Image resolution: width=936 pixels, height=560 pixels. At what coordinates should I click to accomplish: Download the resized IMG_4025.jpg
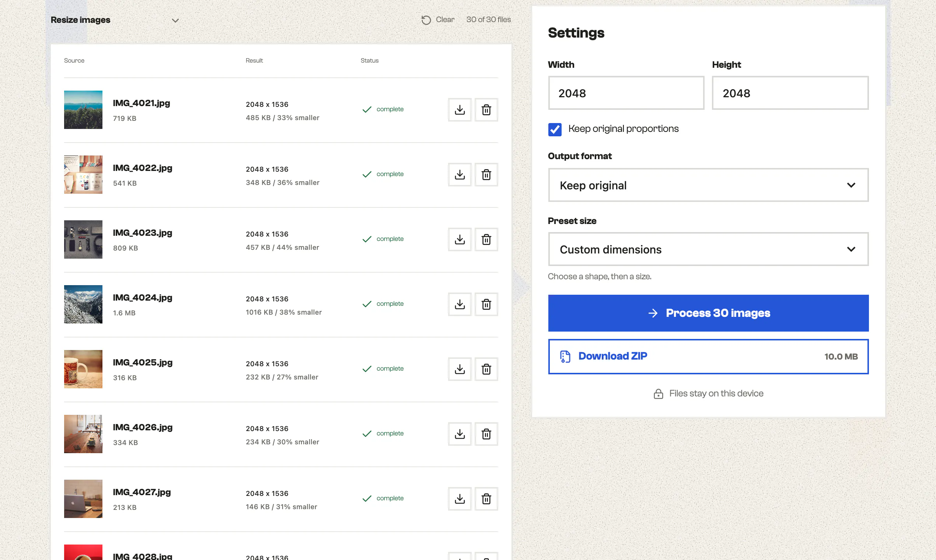[459, 370]
